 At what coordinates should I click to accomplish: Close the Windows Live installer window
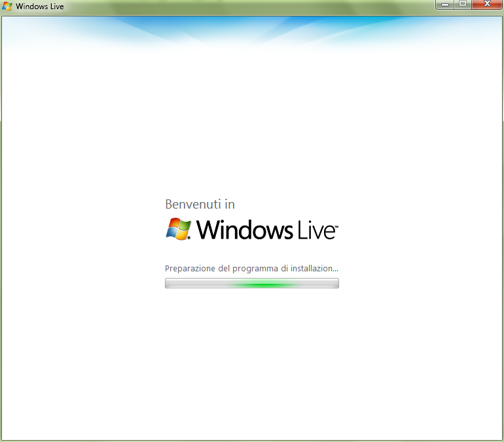486,5
